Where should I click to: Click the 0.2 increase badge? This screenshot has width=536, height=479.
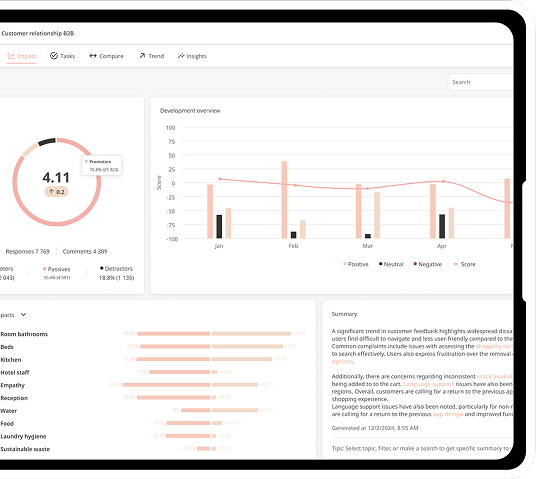coord(56,192)
